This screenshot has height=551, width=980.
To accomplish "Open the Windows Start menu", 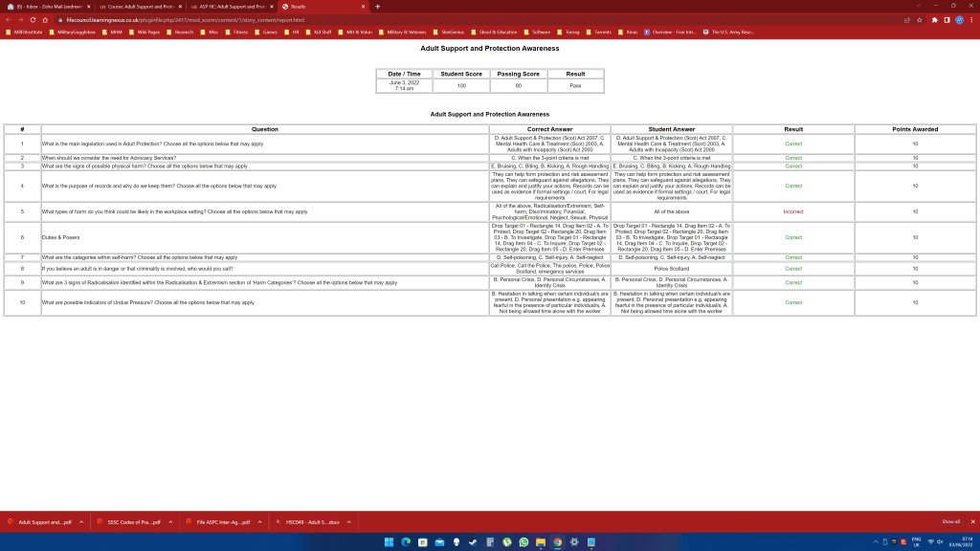I will [390, 542].
